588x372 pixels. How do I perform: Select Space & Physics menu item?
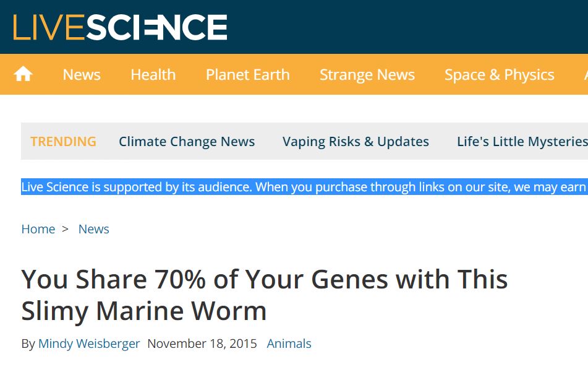(x=499, y=74)
